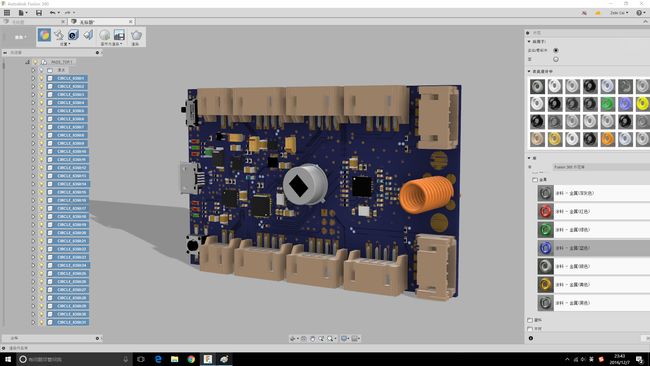Toggle visibility bulb of the root component
650x366 pixels.
pyautogui.click(x=35, y=62)
